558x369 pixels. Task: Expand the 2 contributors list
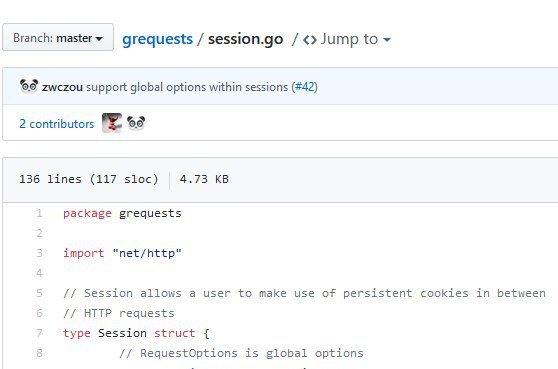point(57,124)
